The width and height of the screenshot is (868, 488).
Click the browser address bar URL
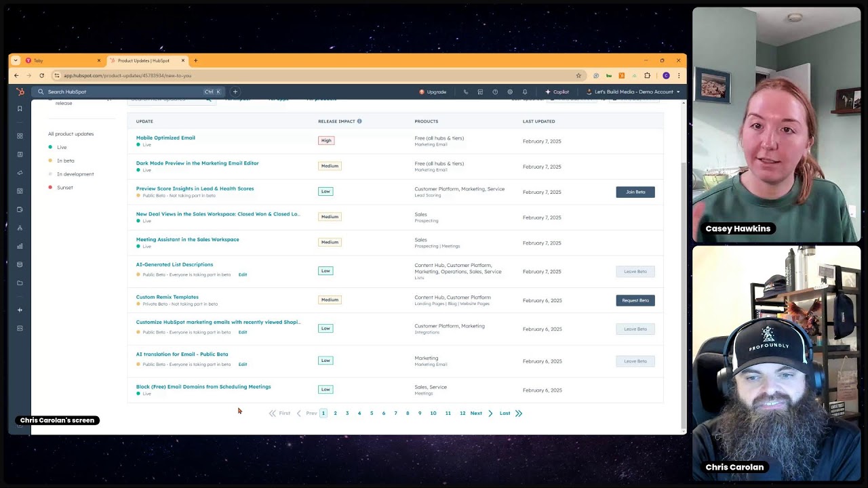[127, 75]
